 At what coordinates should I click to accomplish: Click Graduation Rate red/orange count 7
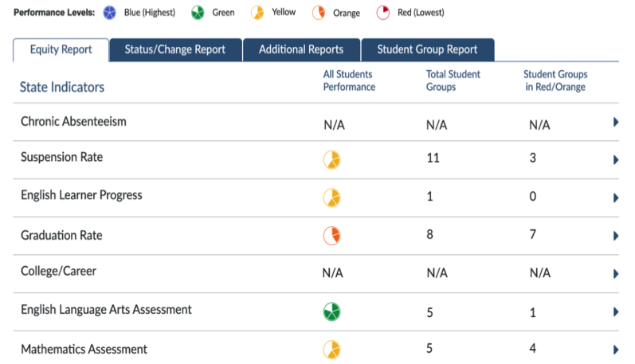click(x=534, y=234)
